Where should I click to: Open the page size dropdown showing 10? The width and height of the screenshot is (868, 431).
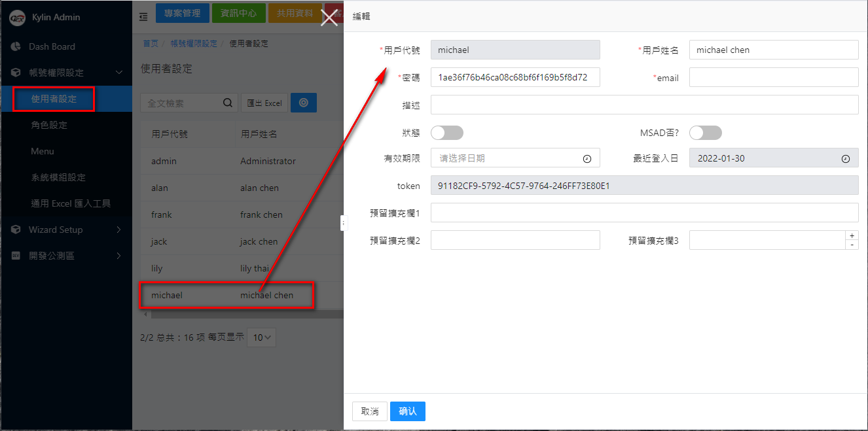(x=262, y=337)
